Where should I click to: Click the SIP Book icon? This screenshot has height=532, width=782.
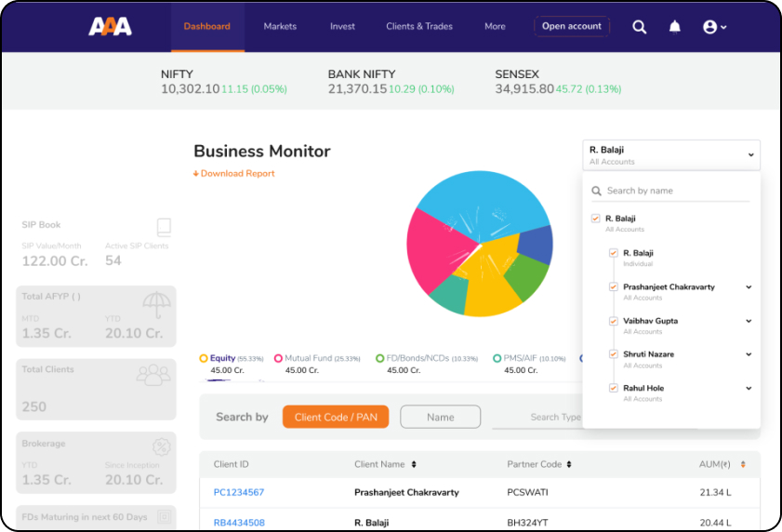[164, 228]
